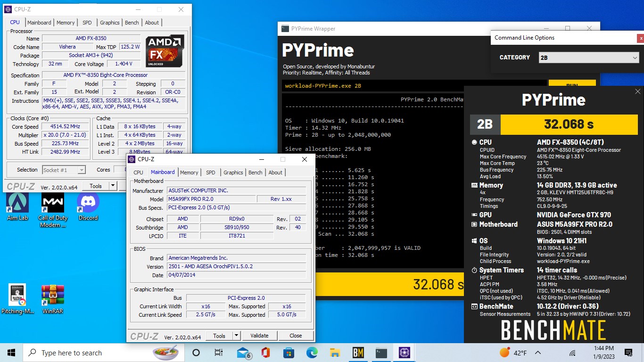The height and width of the screenshot is (362, 644).
Task: Click Tools button in front CPU-Z window
Action: [x=219, y=336]
